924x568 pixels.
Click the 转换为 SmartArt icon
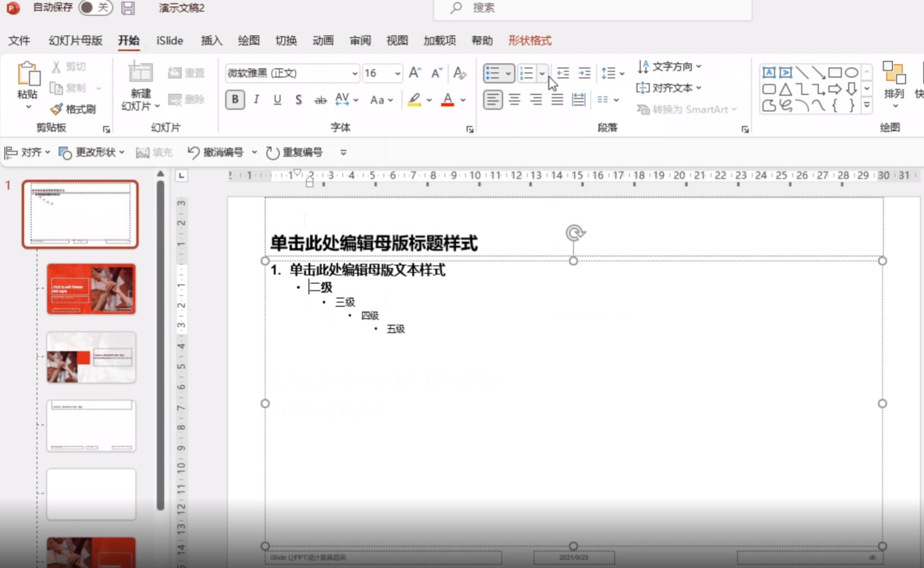coord(643,110)
